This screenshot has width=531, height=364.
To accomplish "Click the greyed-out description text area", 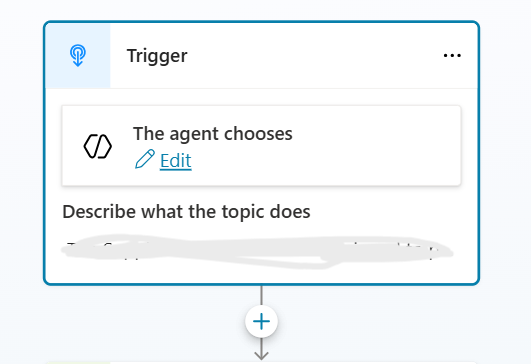I will tap(257, 252).
